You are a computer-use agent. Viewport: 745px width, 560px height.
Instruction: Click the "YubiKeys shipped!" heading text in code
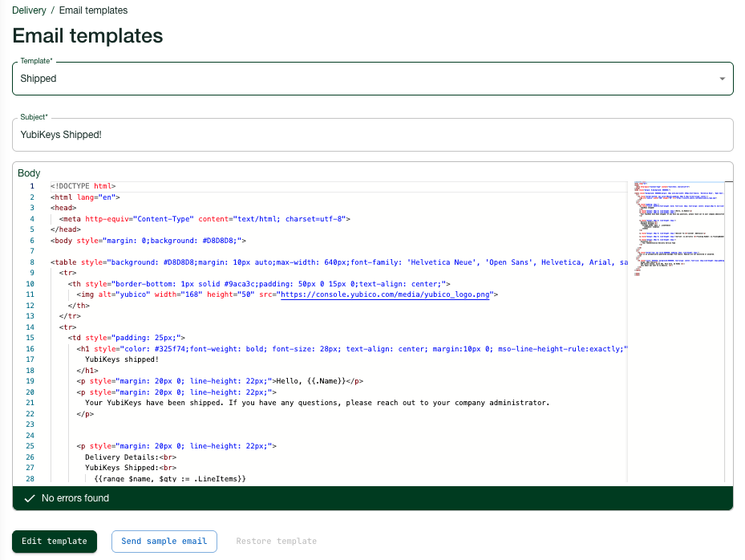click(x=122, y=359)
